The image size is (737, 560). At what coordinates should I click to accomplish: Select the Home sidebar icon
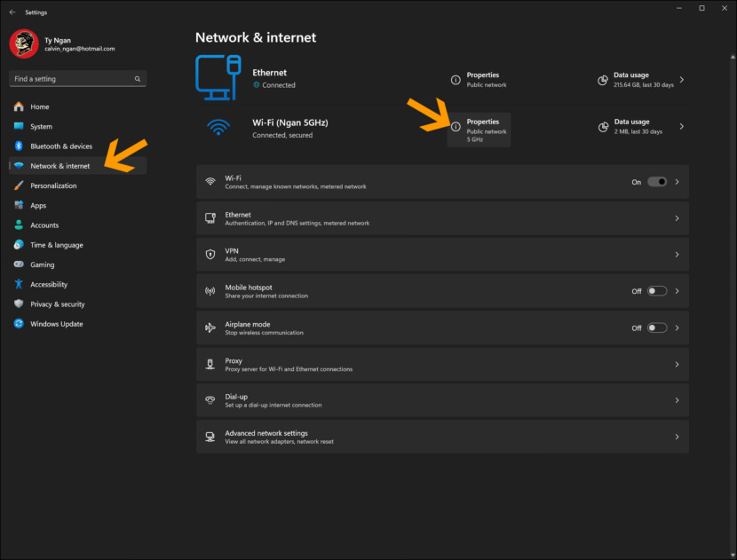[x=17, y=106]
